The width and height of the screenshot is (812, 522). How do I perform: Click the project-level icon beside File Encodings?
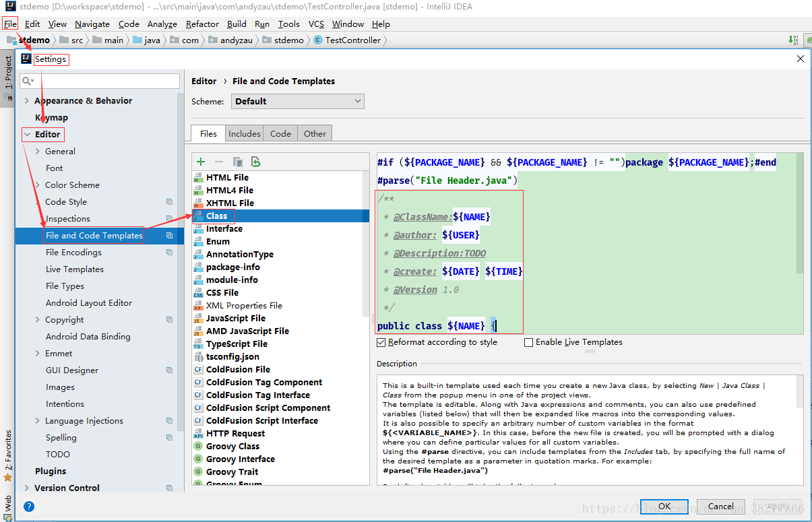click(x=169, y=253)
